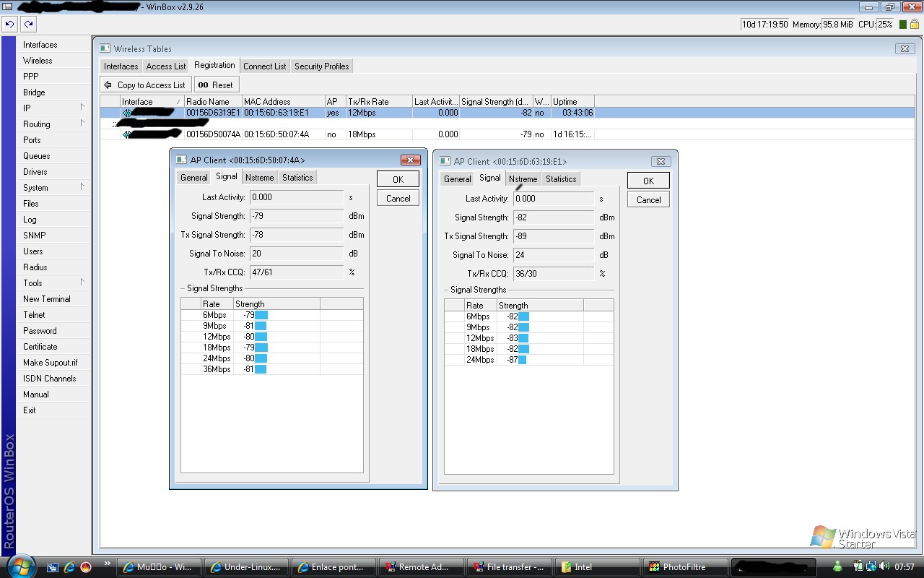Open Wireless from the left menu
This screenshot has width=924, height=578.
point(38,61)
